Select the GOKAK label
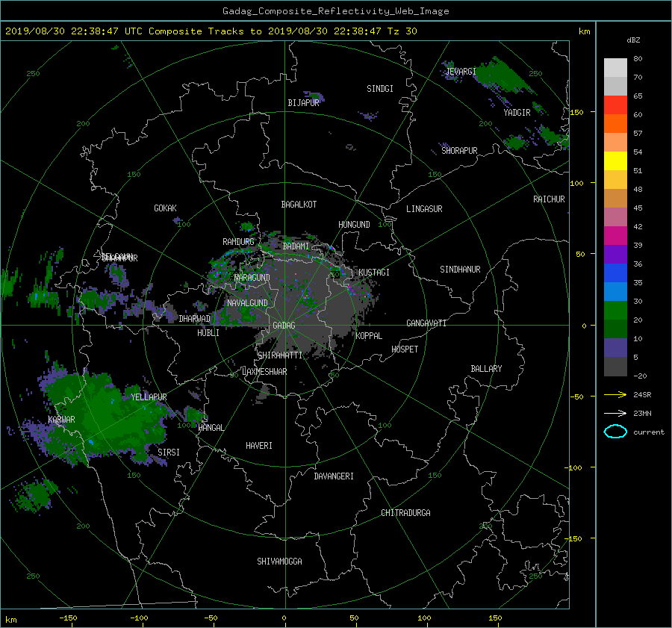 pyautogui.click(x=165, y=208)
